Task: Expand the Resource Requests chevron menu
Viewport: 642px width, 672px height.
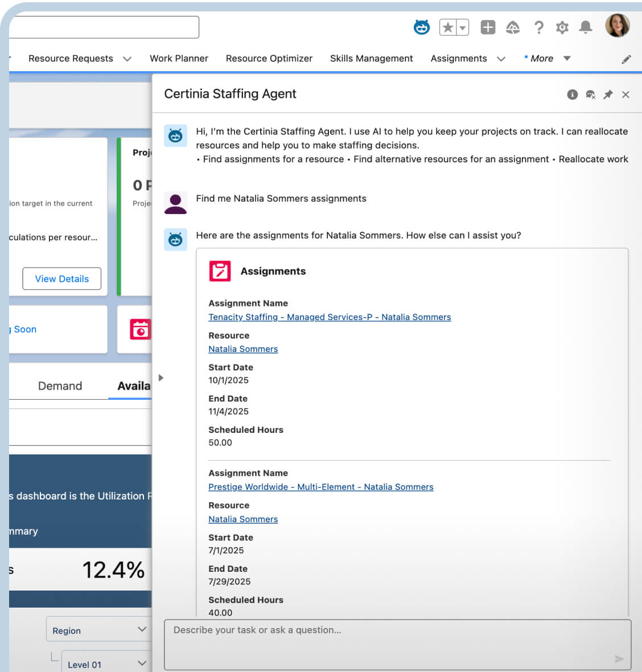Action: point(127,59)
